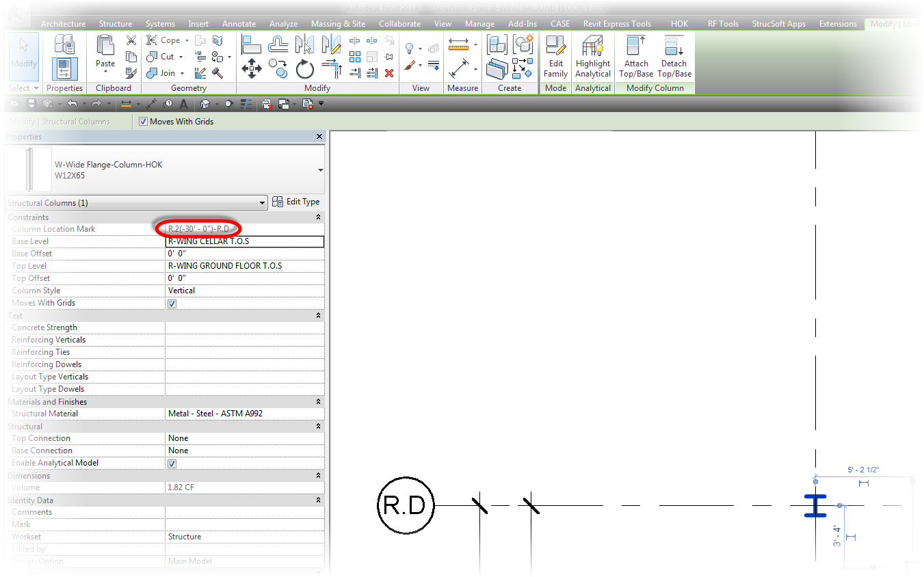The image size is (924, 577).
Task: Click the Edit Family button
Action: [x=556, y=57]
